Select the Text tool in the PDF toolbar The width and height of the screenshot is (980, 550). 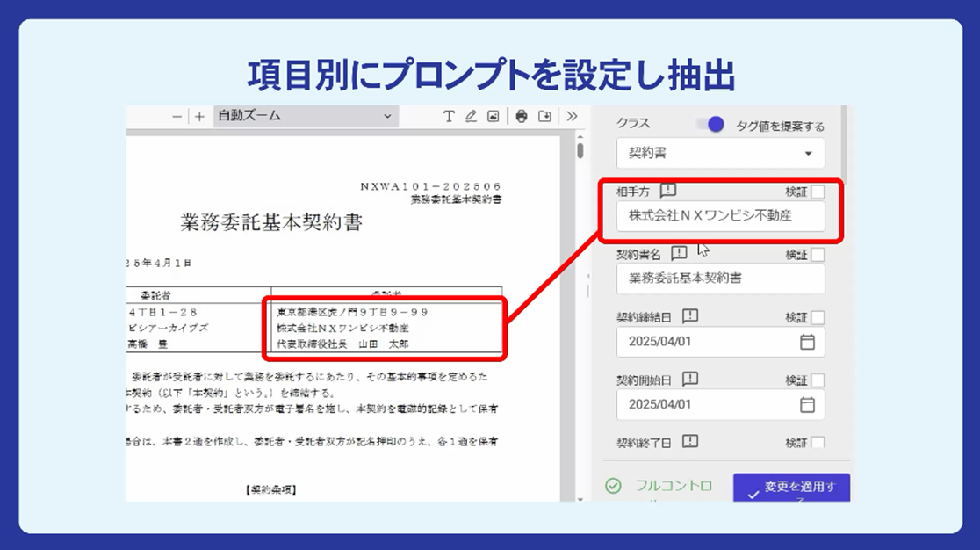coord(449,115)
